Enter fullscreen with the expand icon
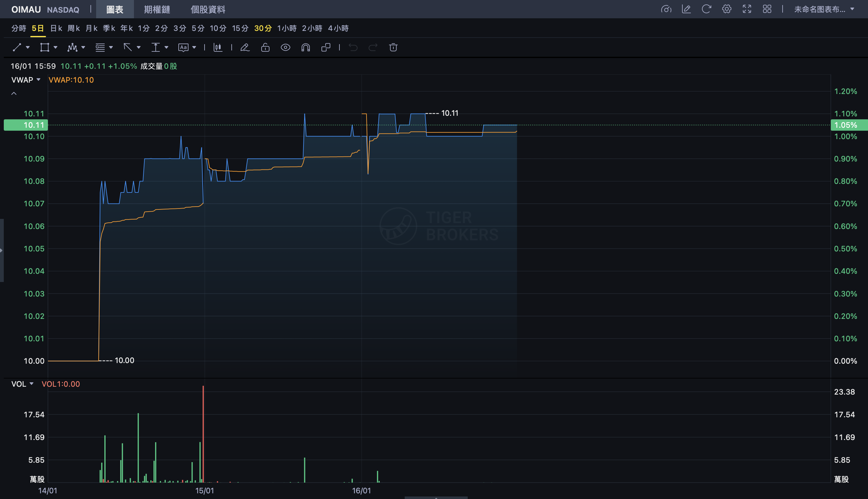This screenshot has height=499, width=868. tap(747, 9)
